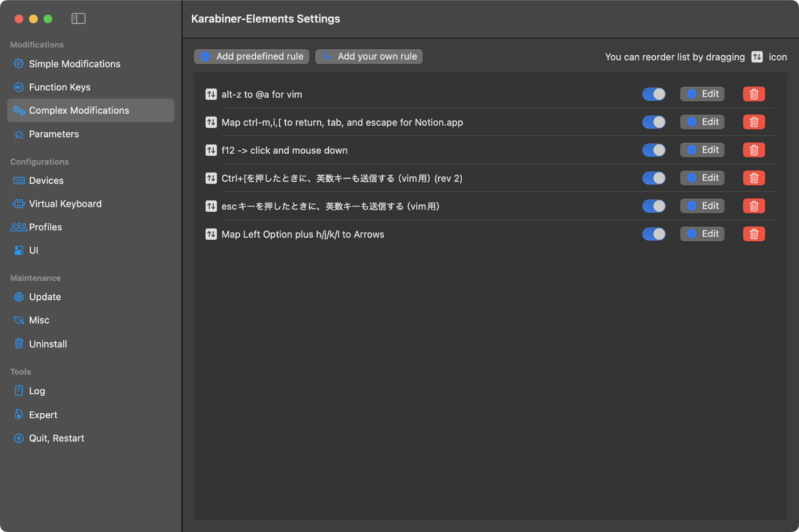Show the Profiles page
799x532 pixels.
point(91,227)
